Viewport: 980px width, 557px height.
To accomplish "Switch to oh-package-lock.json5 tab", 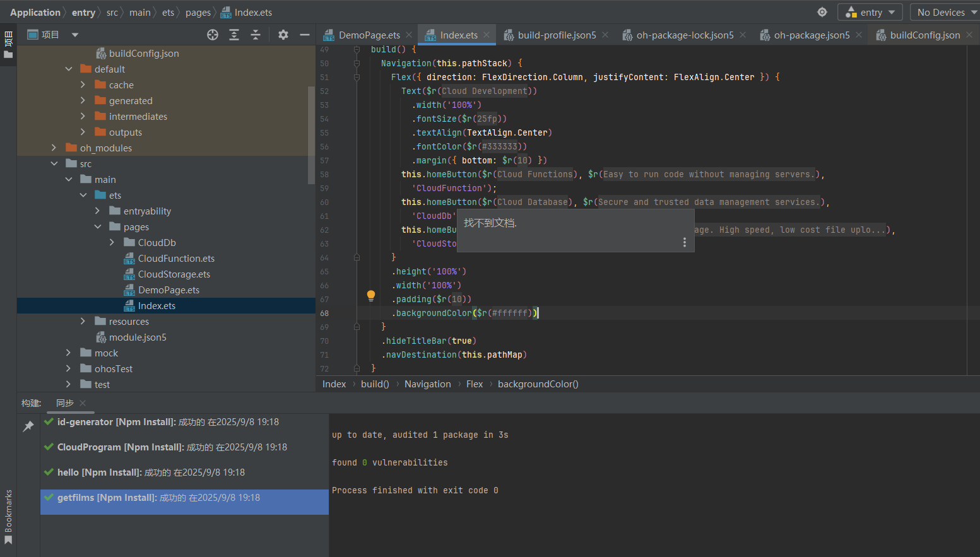I will [x=684, y=35].
